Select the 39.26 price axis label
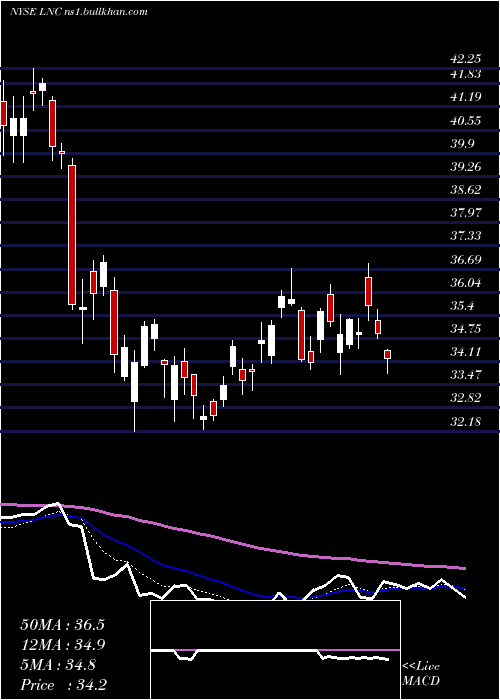 tap(465, 167)
